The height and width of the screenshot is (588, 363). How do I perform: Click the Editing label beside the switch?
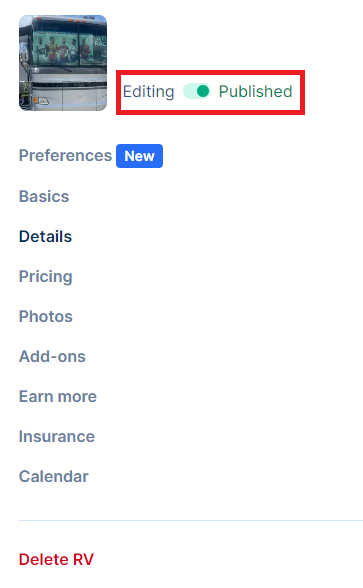[148, 92]
